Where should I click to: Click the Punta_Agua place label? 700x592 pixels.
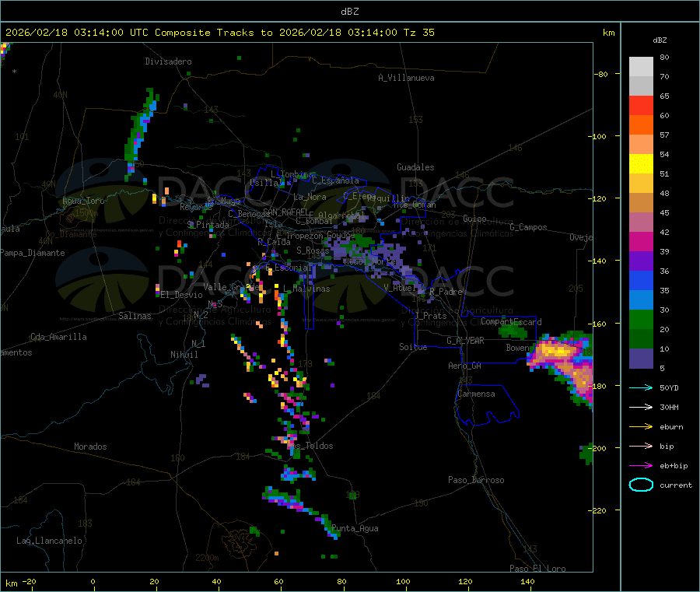coord(355,528)
